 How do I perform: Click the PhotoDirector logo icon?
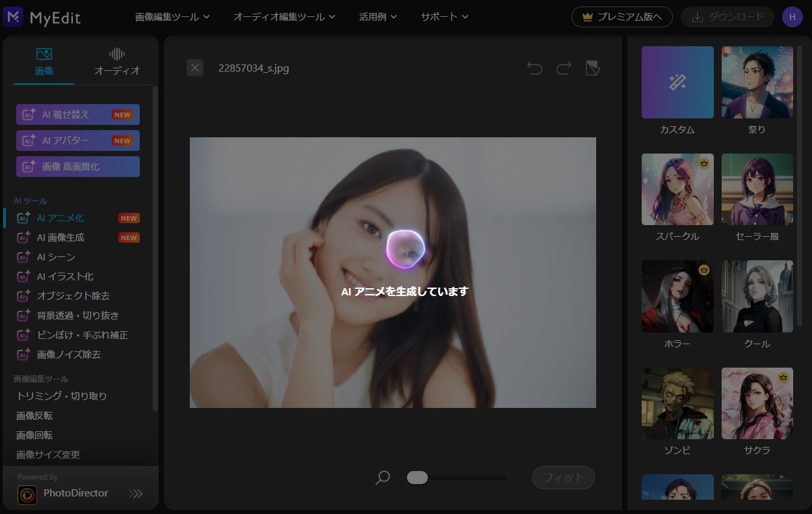27,494
